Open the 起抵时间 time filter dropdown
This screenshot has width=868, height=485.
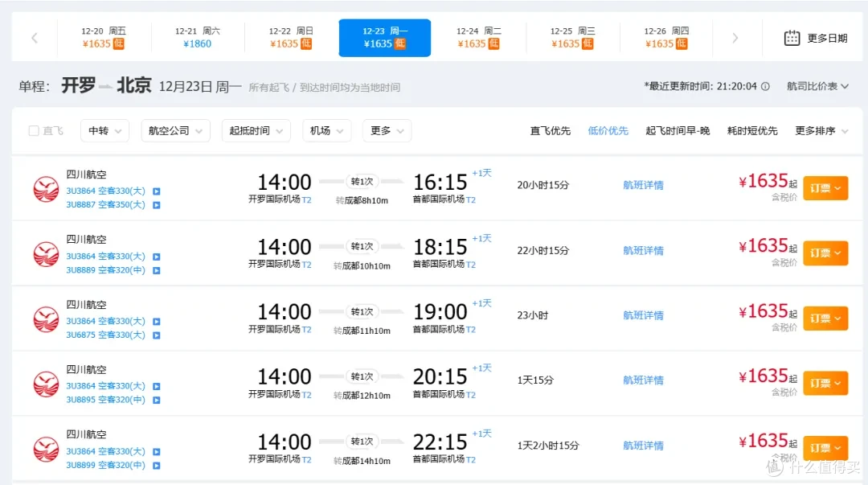pos(256,131)
